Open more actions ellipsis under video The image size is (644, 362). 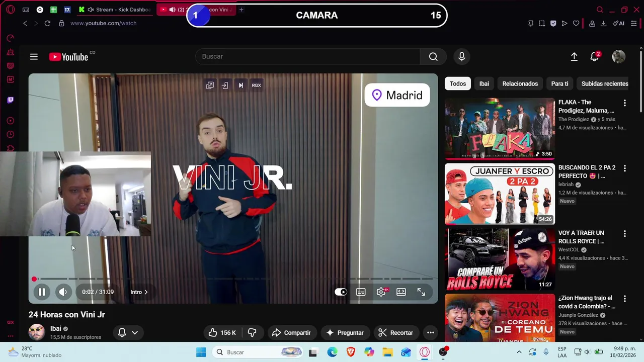430,332
